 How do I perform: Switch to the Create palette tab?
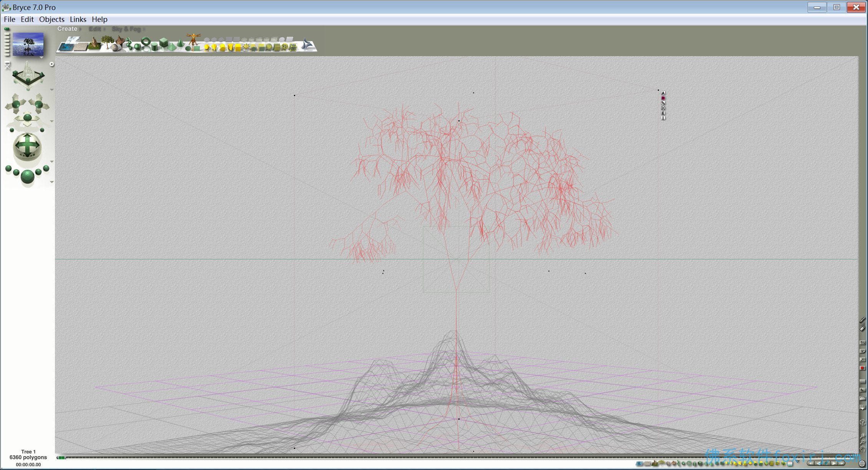[67, 29]
